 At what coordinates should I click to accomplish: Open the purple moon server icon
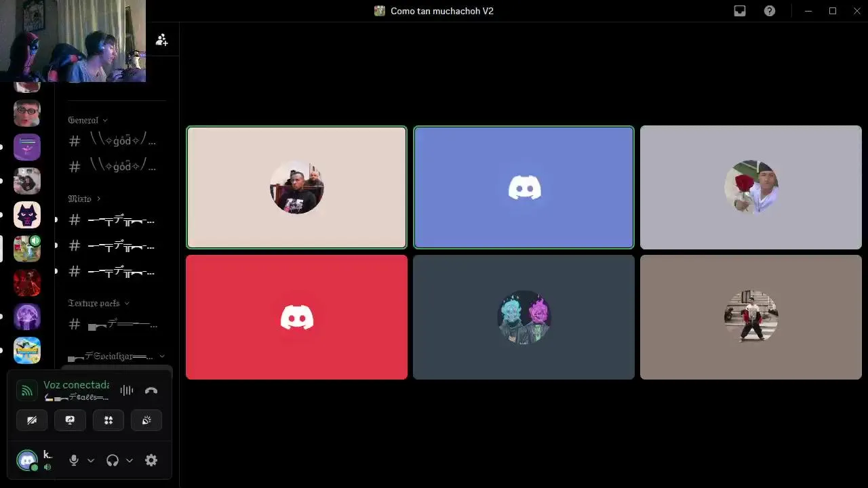(27, 317)
